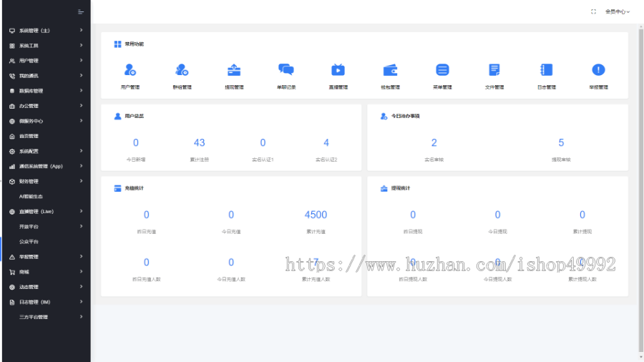Collapse the sidebar with the hamburger icon
The image size is (644, 362).
pos(81,11)
